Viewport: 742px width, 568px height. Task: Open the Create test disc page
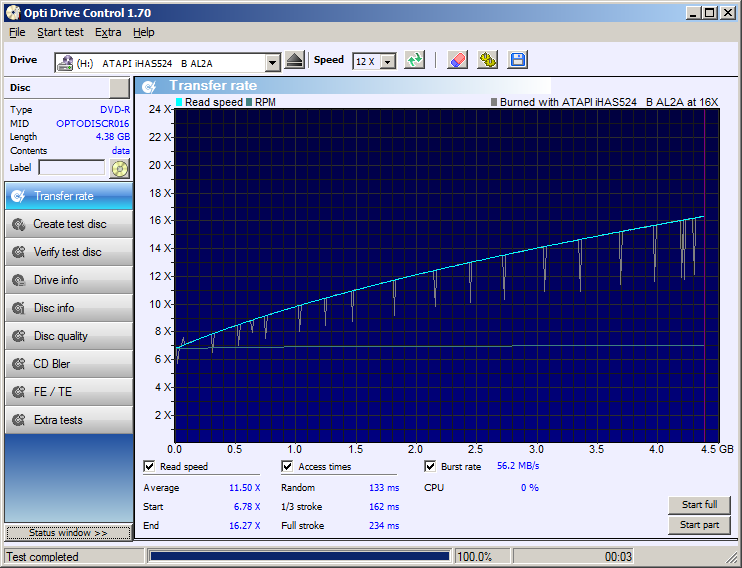pyautogui.click(x=69, y=224)
